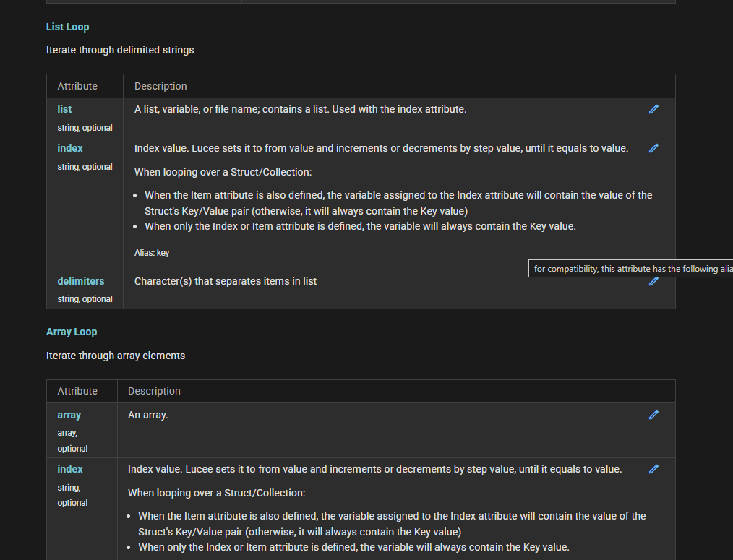Click the compatibility alias tooltip
Image resolution: width=733 pixels, height=560 pixels.
(630, 269)
